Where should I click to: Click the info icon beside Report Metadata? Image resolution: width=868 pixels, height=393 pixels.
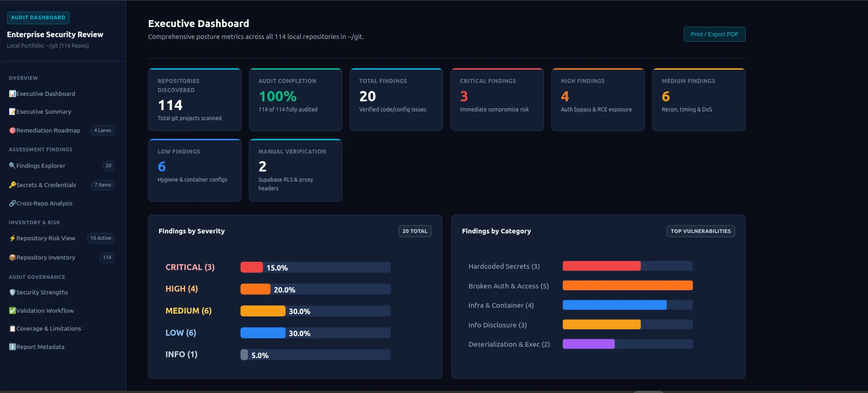(x=12, y=347)
